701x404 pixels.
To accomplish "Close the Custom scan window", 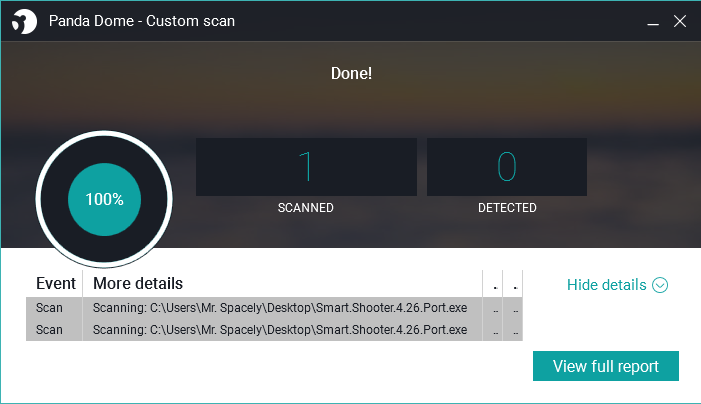I will click(680, 21).
